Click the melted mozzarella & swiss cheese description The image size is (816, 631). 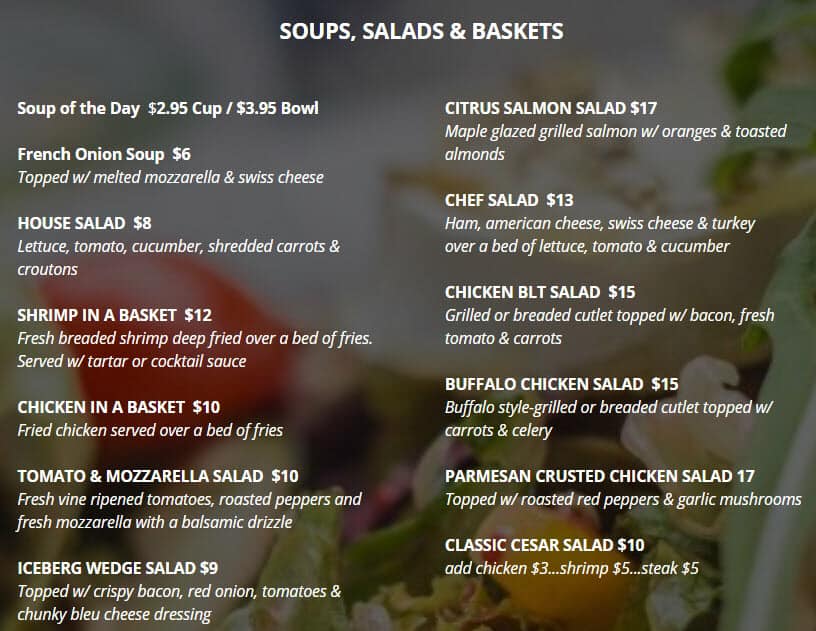(170, 177)
